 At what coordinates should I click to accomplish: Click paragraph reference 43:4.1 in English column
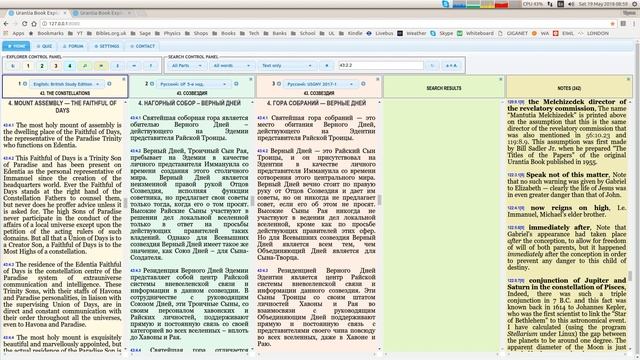point(9,125)
